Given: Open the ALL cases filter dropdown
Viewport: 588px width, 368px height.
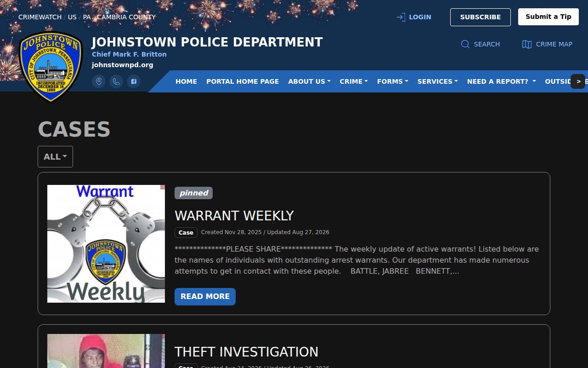Looking at the screenshot, I should [55, 156].
